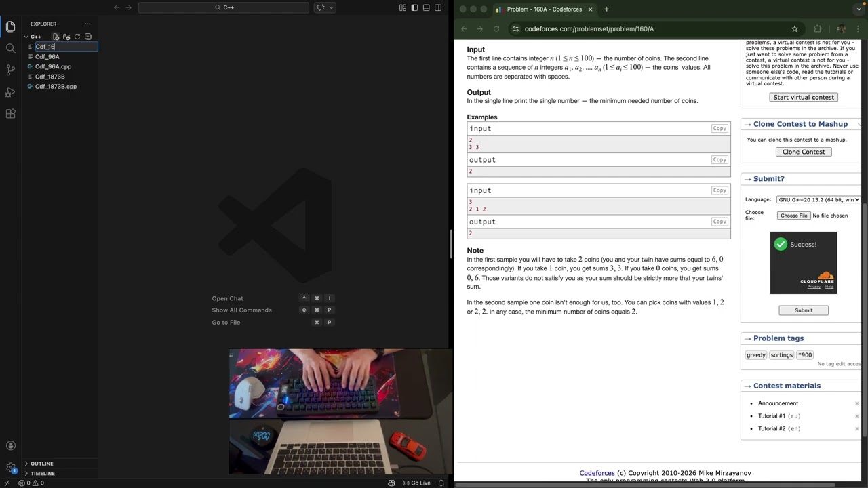
Task: Click the C++ command center search box
Action: pyautogui.click(x=224, y=7)
